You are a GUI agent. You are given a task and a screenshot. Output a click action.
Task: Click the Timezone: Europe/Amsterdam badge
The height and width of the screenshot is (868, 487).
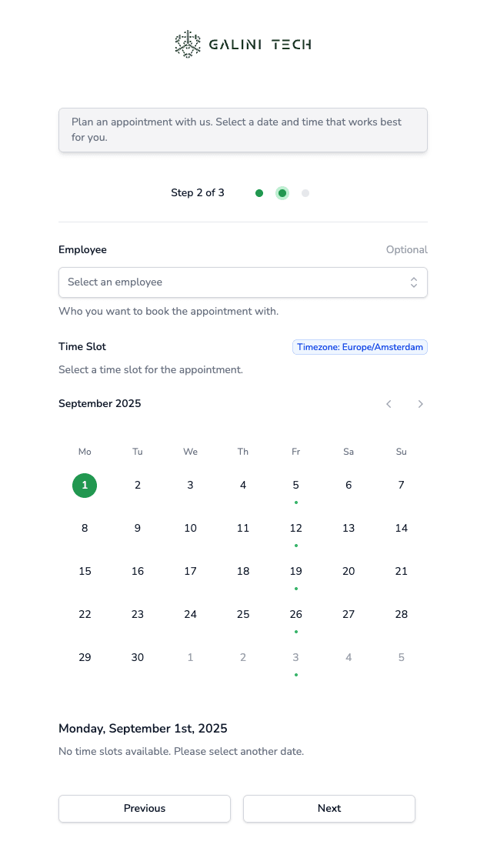359,347
